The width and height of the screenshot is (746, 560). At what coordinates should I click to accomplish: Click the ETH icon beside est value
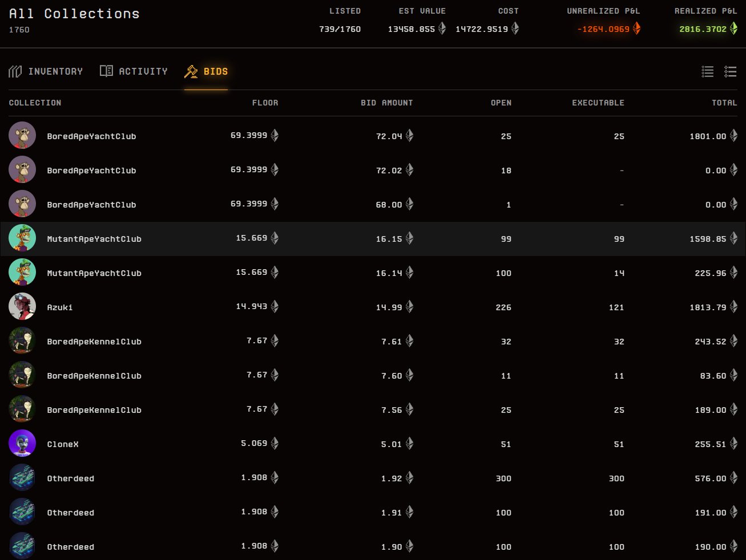(x=442, y=28)
